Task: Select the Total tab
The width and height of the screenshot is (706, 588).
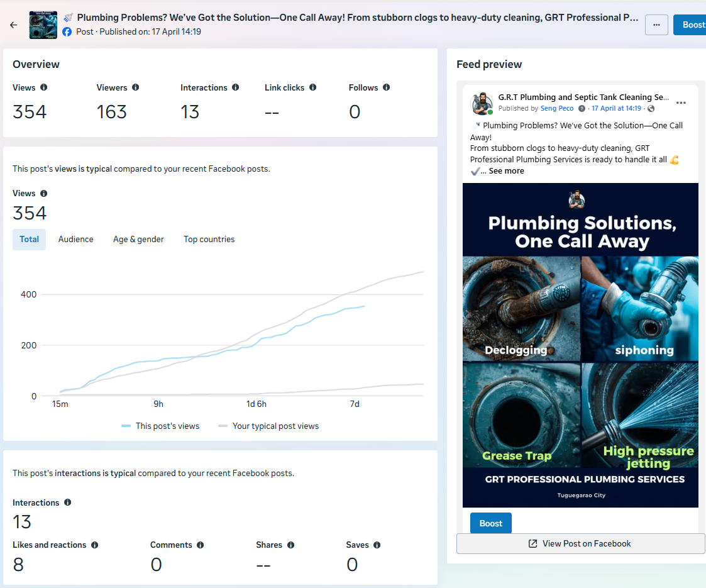Action: click(30, 239)
